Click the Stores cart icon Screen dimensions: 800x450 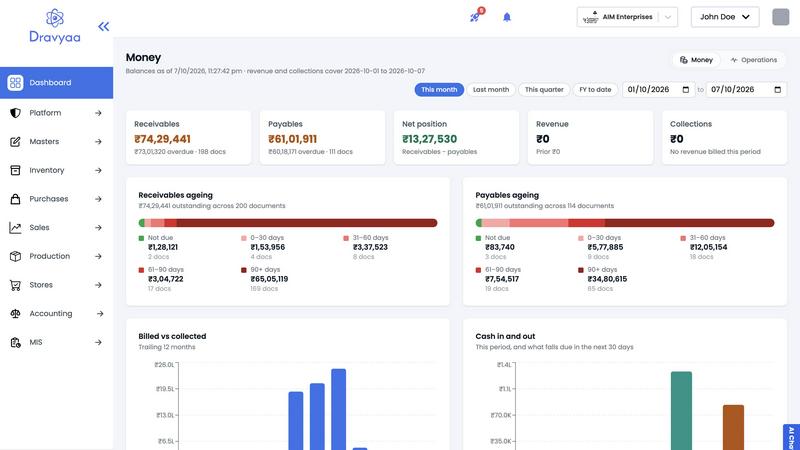tap(15, 285)
